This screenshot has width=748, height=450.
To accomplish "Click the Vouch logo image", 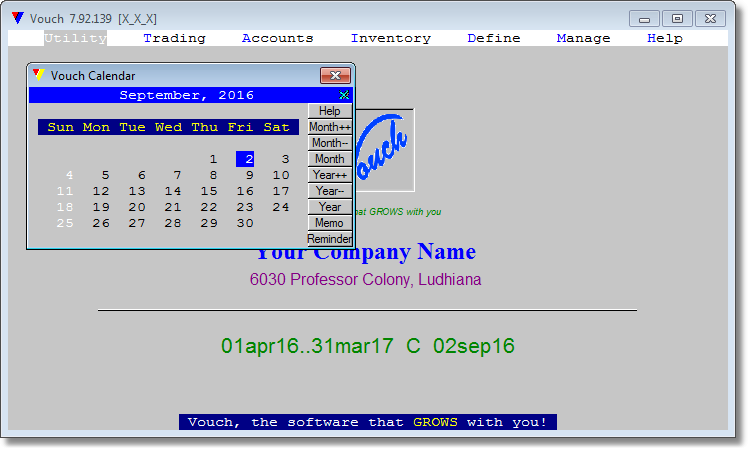I will point(384,150).
